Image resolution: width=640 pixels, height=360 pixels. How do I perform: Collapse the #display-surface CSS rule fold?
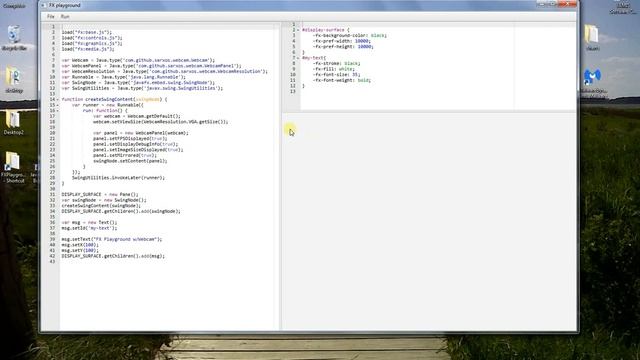tap(298, 30)
